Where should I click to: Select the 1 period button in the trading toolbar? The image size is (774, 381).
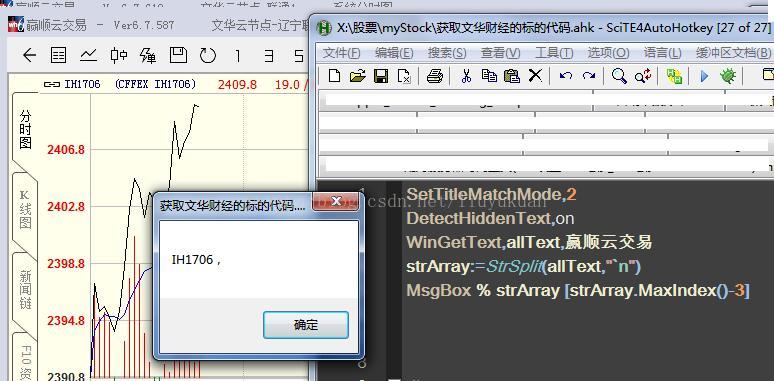tap(238, 56)
